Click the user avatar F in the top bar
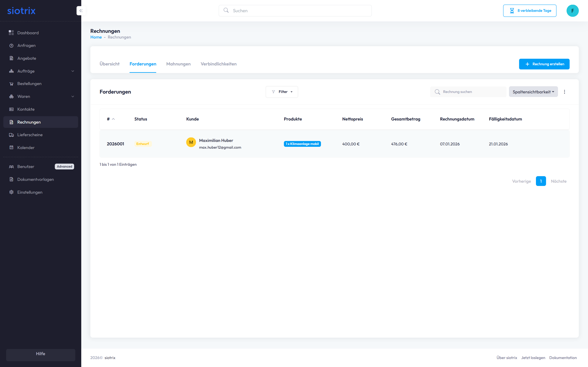The width and height of the screenshot is (588, 367). click(572, 11)
